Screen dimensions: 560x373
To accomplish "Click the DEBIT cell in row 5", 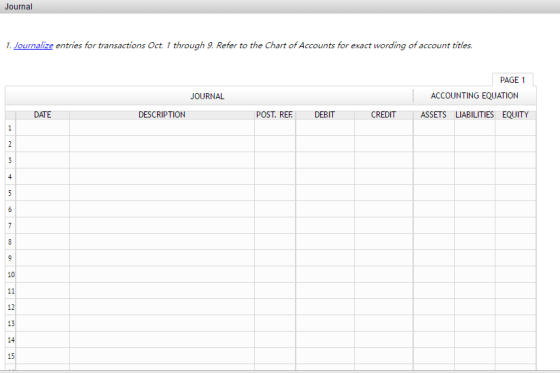I will click(x=325, y=193).
